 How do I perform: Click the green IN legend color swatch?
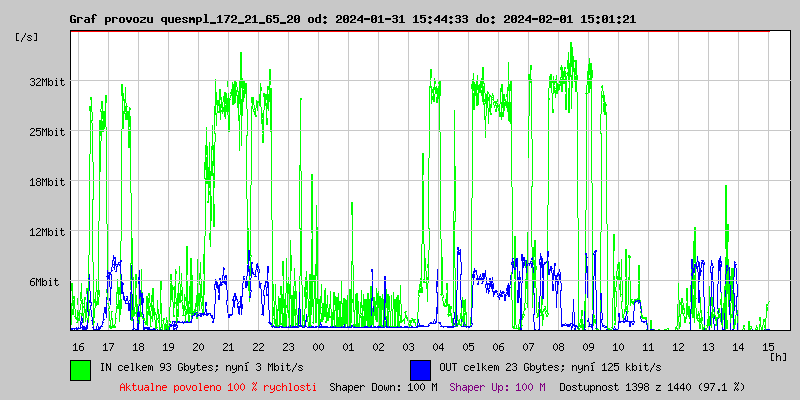[x=80, y=369]
